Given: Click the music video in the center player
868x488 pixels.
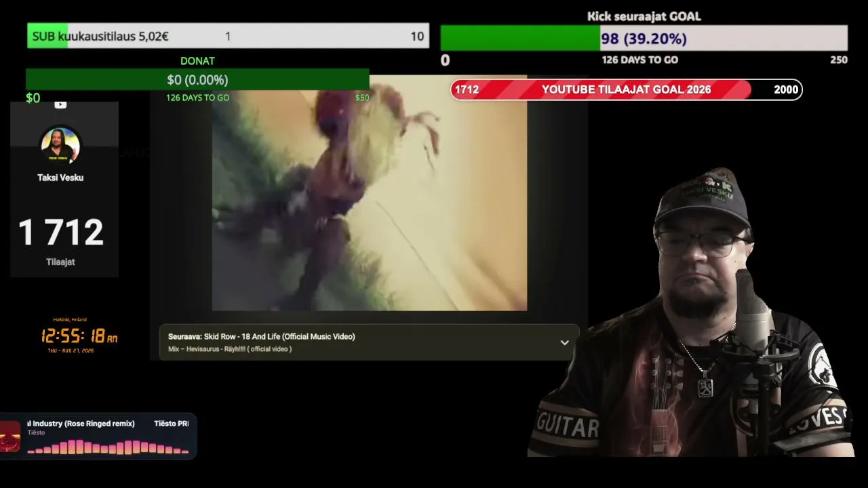Looking at the screenshot, I should click(370, 192).
